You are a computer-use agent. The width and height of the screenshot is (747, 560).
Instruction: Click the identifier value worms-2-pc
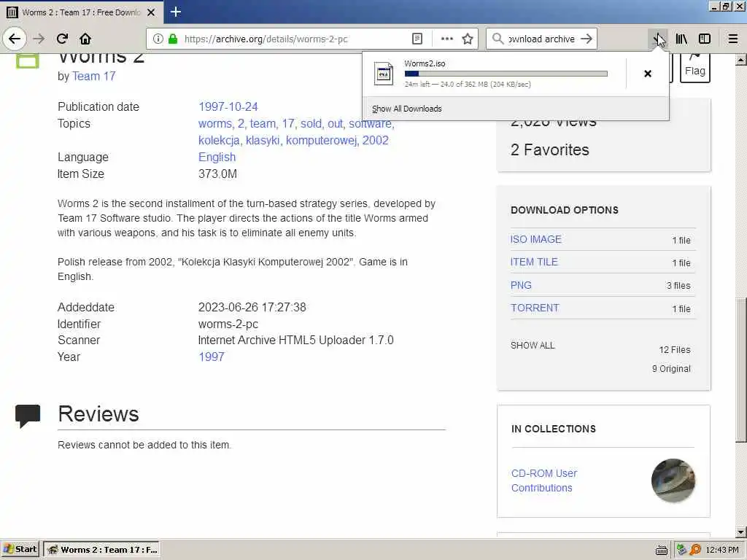pos(228,324)
